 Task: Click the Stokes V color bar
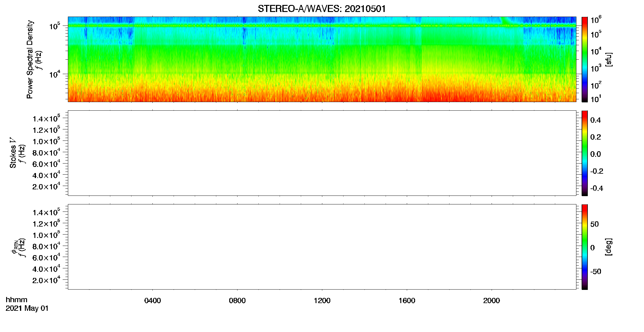pyautogui.click(x=585, y=153)
